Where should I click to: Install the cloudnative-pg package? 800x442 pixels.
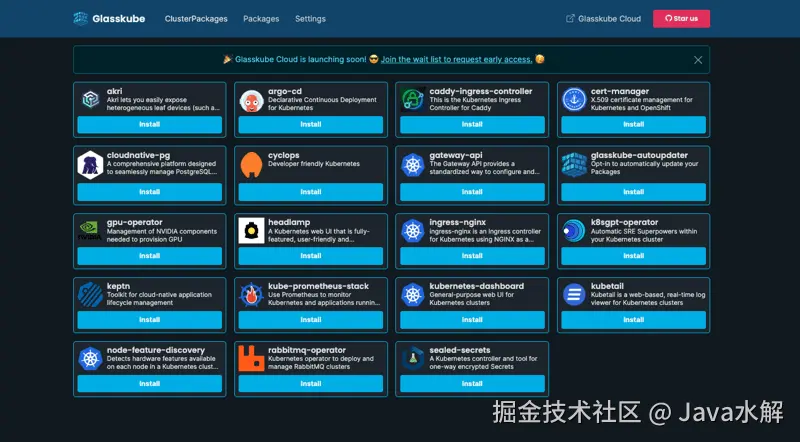click(x=149, y=192)
